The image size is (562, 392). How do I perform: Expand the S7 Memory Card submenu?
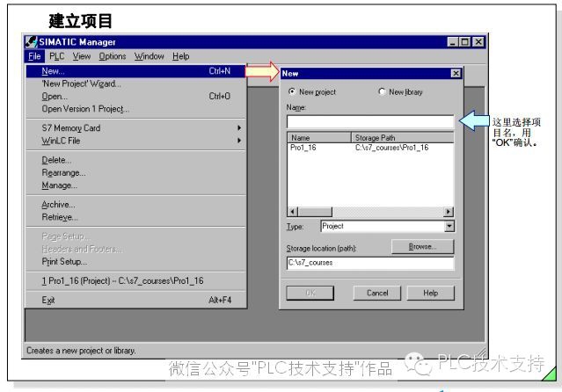(x=135, y=128)
